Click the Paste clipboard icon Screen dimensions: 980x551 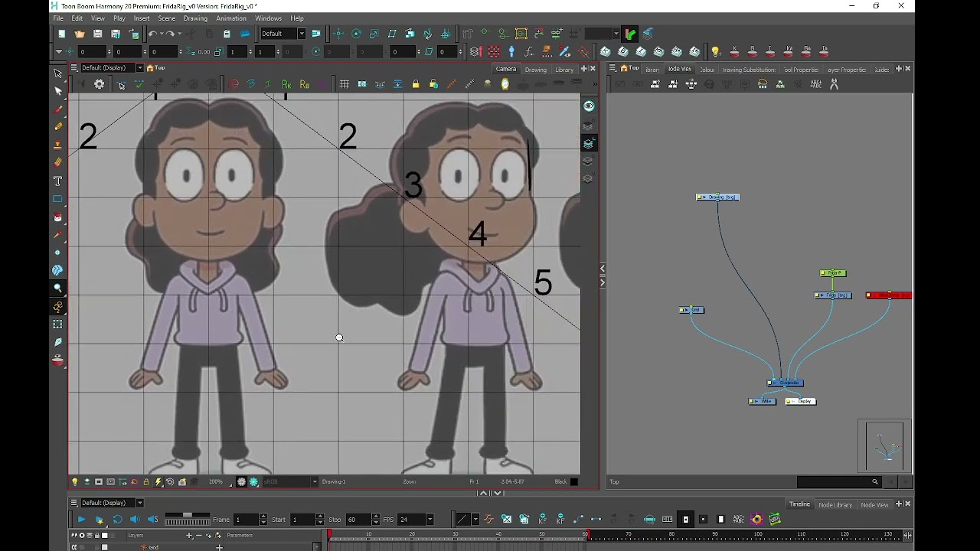[x=227, y=34]
